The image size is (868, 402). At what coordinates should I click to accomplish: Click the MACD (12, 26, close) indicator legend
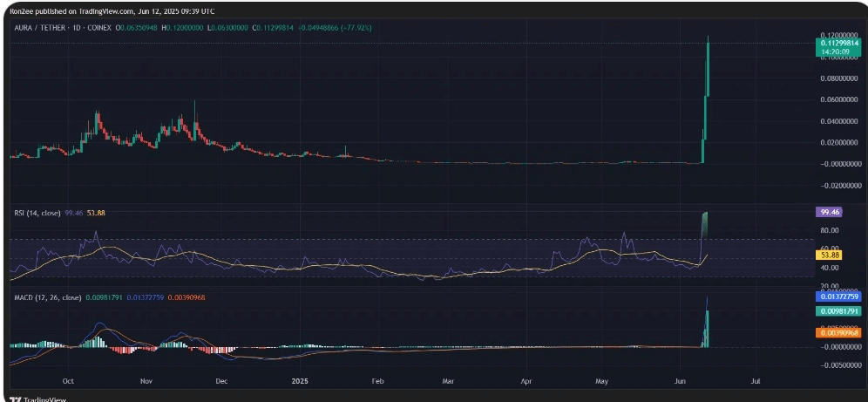[47, 297]
